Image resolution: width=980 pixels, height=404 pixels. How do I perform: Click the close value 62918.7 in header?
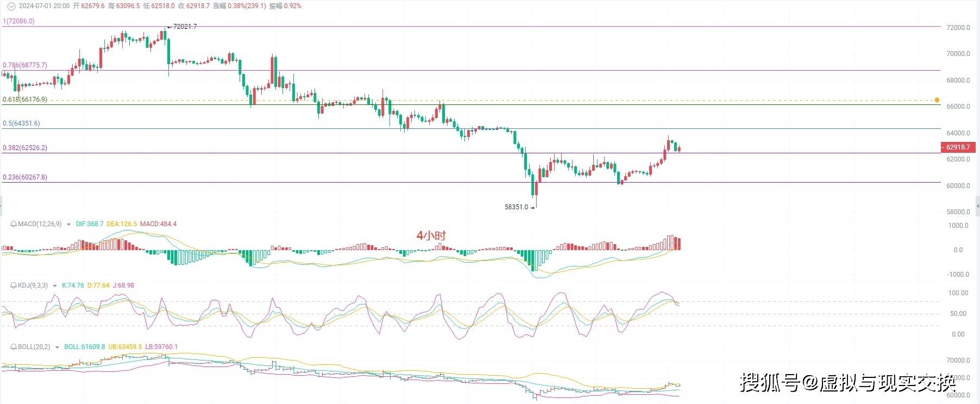point(198,6)
